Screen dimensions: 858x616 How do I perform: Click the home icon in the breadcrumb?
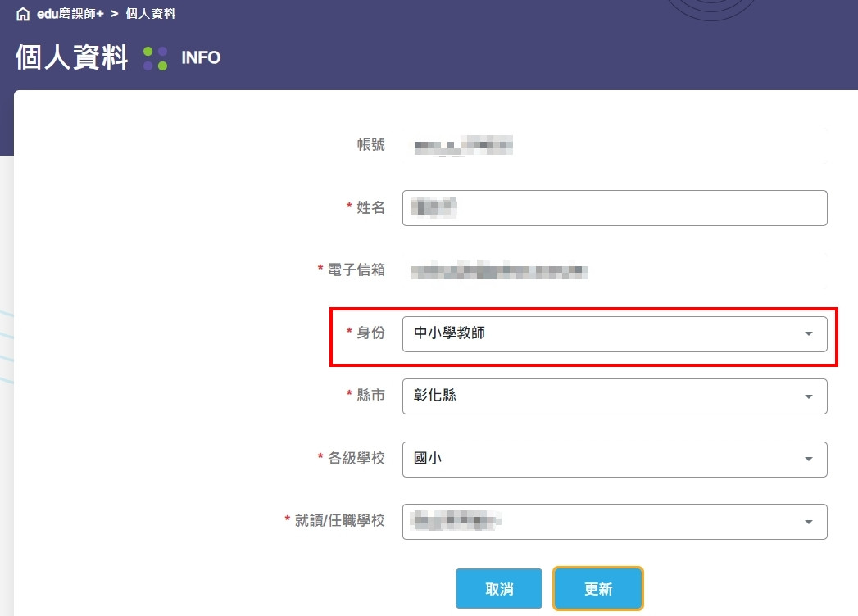22,15
